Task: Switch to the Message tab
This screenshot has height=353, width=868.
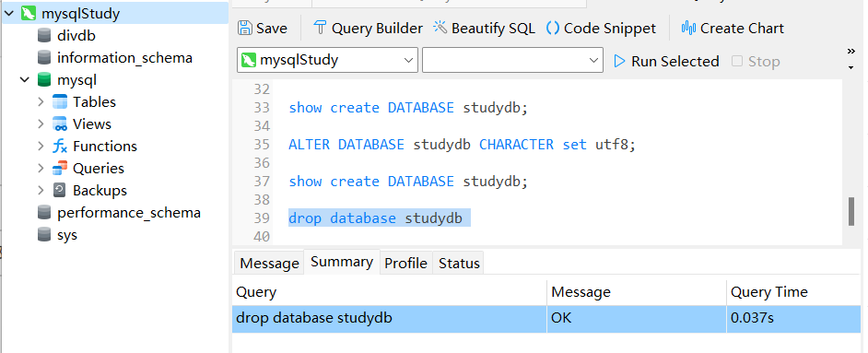Action: [x=269, y=263]
